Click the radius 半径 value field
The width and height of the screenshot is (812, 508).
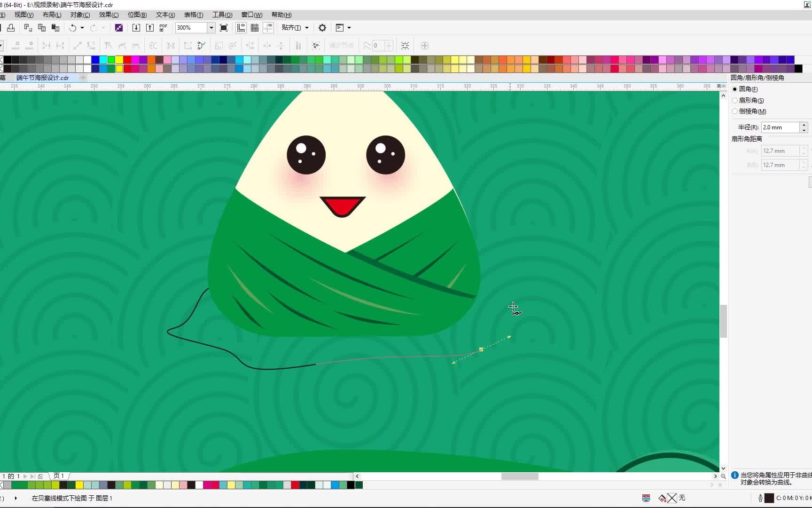[780, 127]
